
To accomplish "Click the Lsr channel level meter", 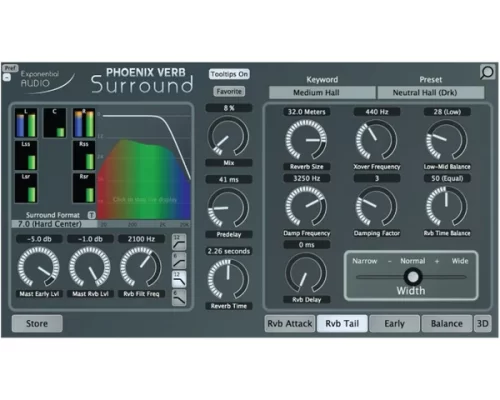I will point(26,188).
